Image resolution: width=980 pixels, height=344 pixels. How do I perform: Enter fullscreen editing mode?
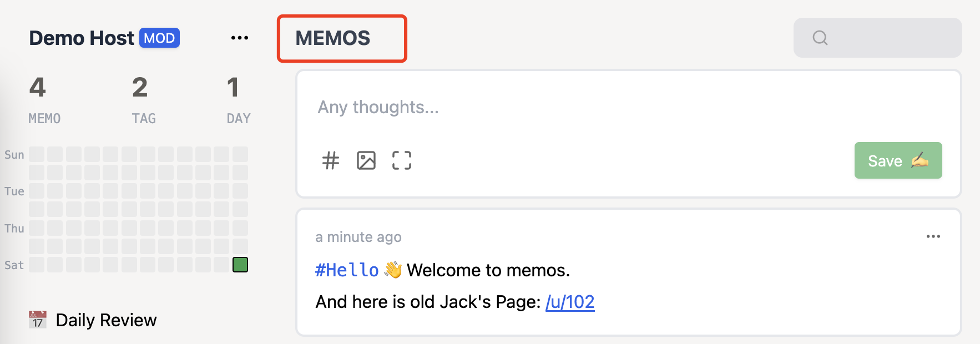(x=402, y=160)
